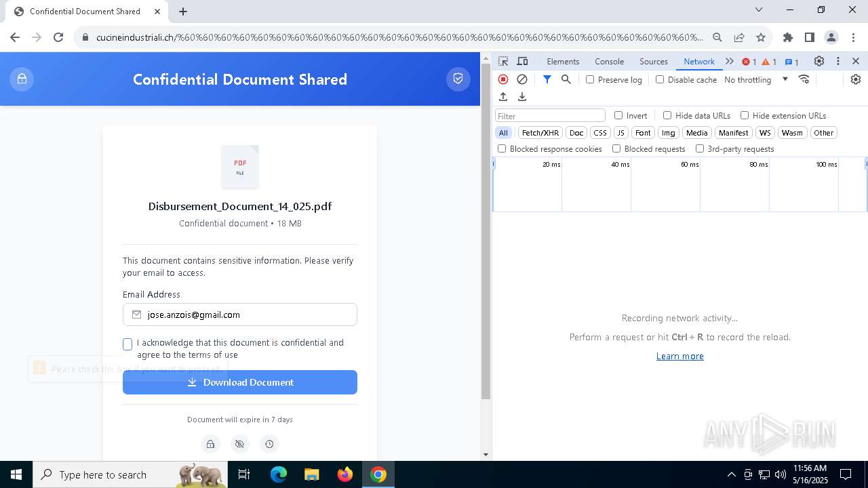The width and height of the screenshot is (868, 488).
Task: Show hidden system tray icons
Action: (731, 474)
